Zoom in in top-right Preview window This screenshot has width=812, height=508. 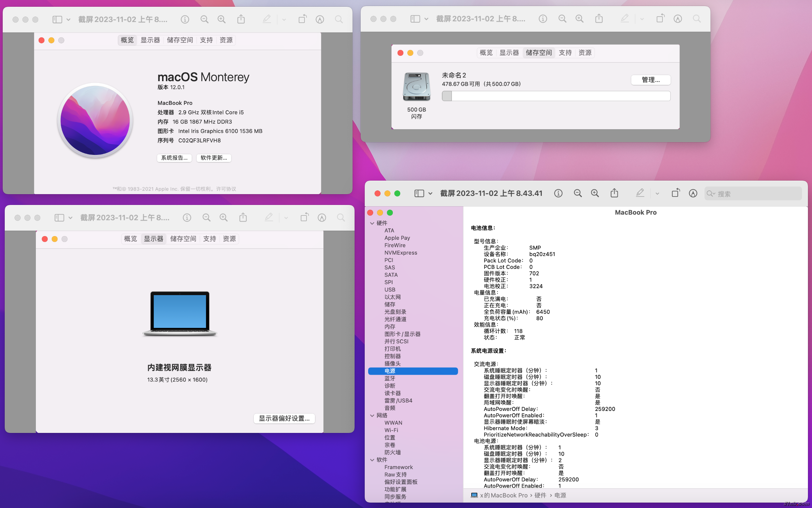pos(580,19)
